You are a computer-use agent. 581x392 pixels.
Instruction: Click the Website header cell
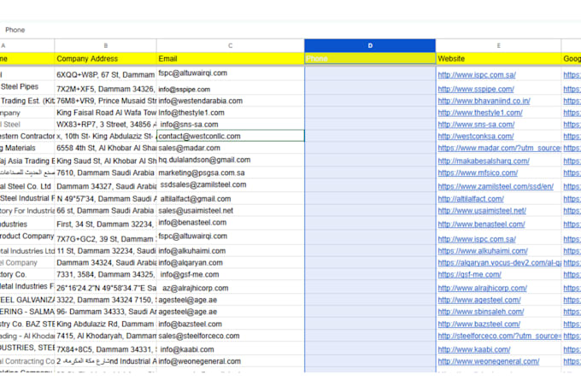pyautogui.click(x=498, y=59)
